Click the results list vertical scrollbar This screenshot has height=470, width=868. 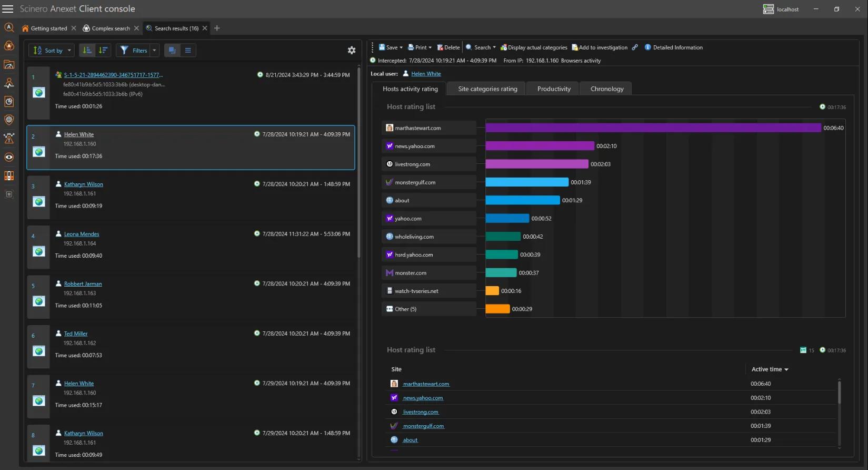tap(359, 163)
